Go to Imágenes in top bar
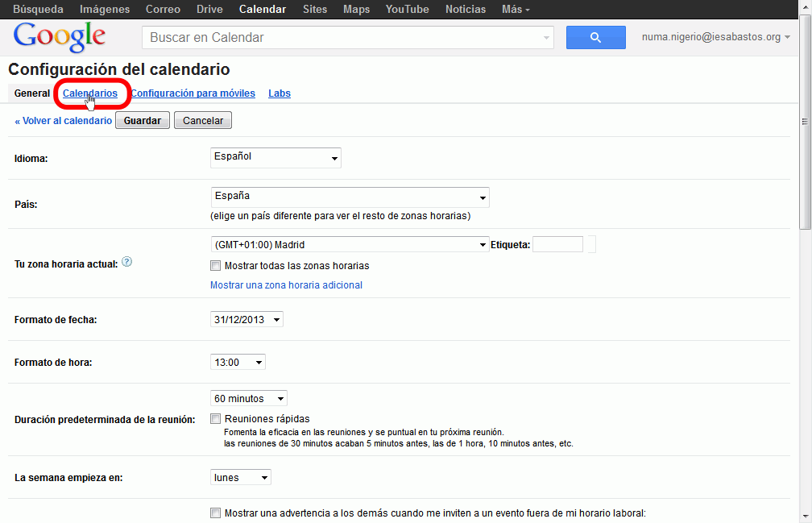 (105, 10)
